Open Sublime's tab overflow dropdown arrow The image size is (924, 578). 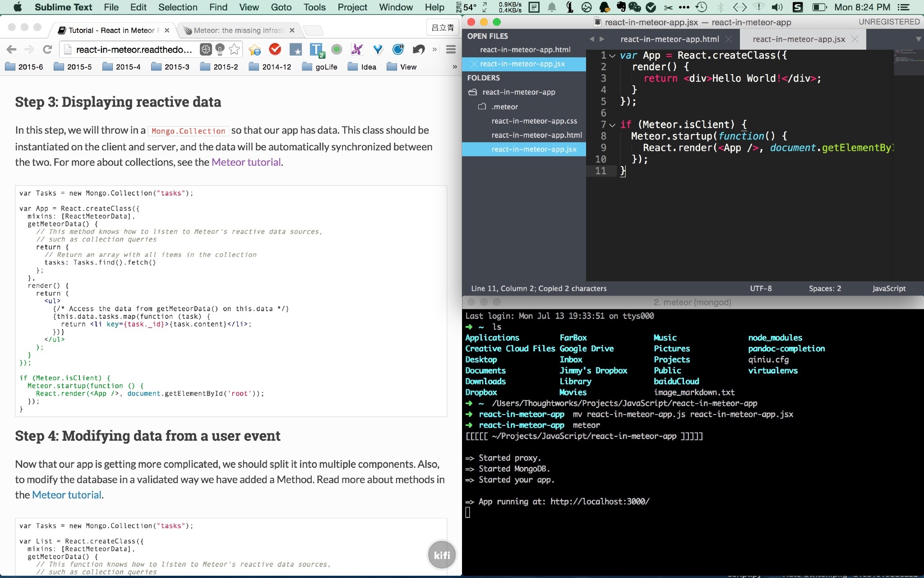click(x=916, y=39)
